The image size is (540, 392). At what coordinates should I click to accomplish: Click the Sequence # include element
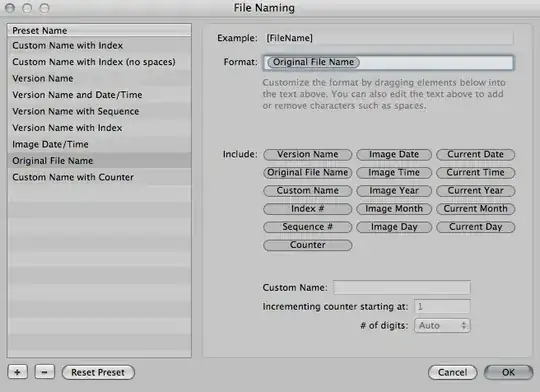coord(308,227)
